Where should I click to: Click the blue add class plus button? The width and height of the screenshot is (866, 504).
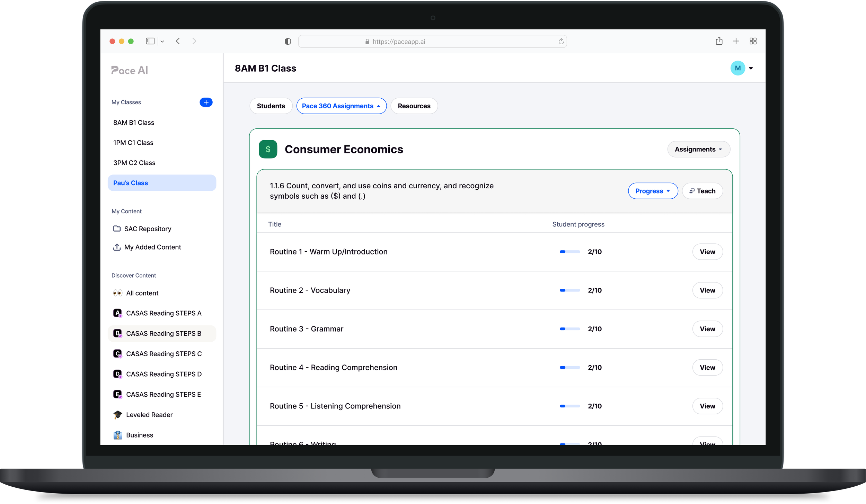(x=206, y=102)
